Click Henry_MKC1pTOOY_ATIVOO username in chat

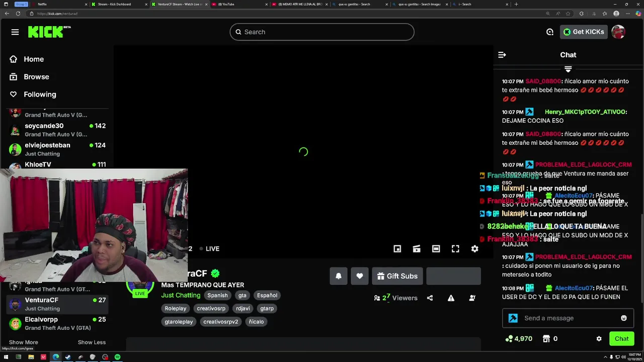[x=585, y=112]
